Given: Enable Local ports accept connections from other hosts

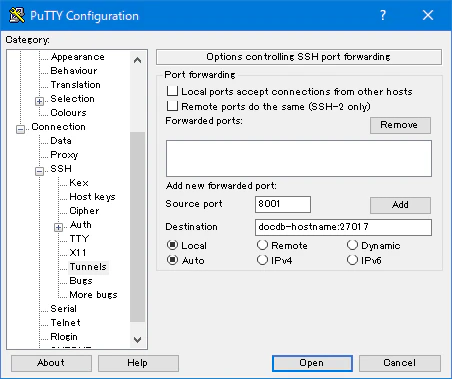Looking at the screenshot, I should tap(172, 91).
